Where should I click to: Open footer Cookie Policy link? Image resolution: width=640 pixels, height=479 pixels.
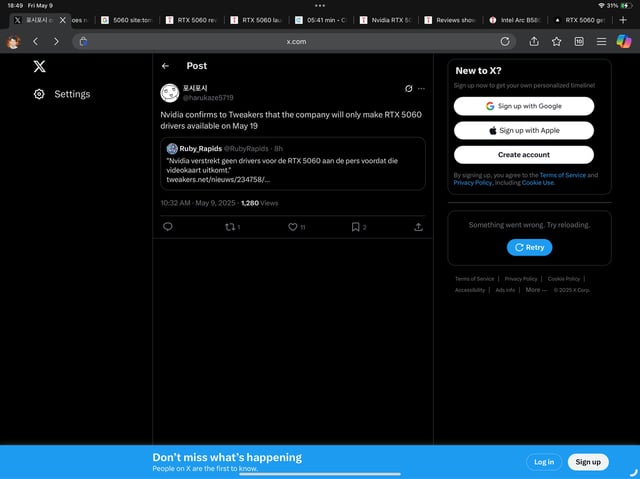564,279
